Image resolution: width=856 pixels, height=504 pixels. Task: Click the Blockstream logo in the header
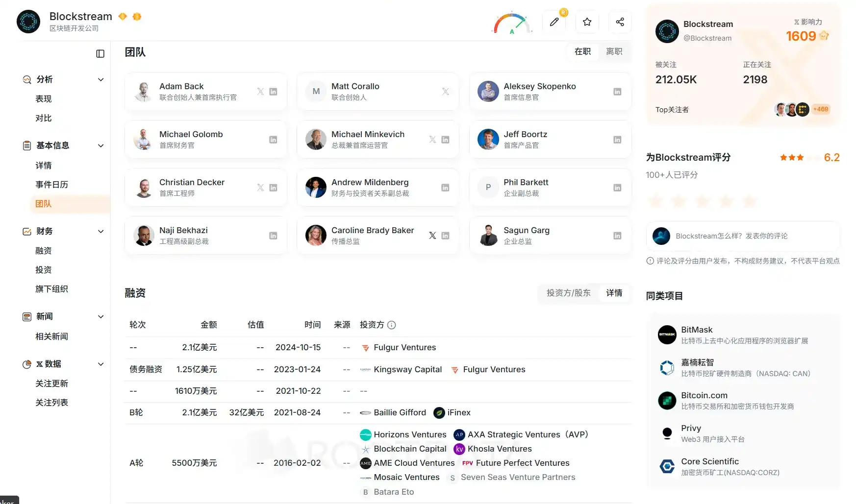(x=28, y=22)
